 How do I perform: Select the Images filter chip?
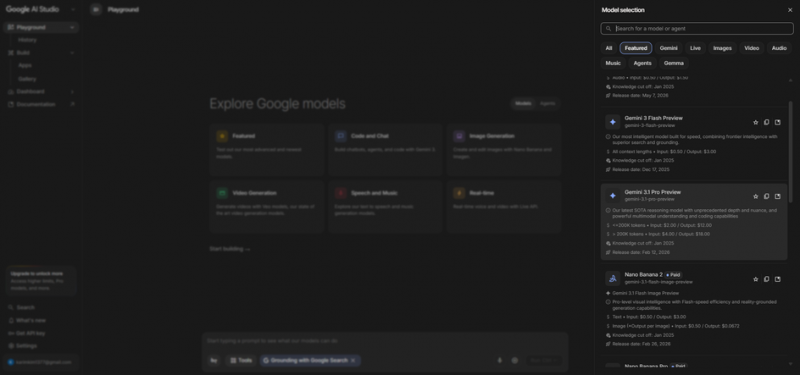pyautogui.click(x=722, y=48)
